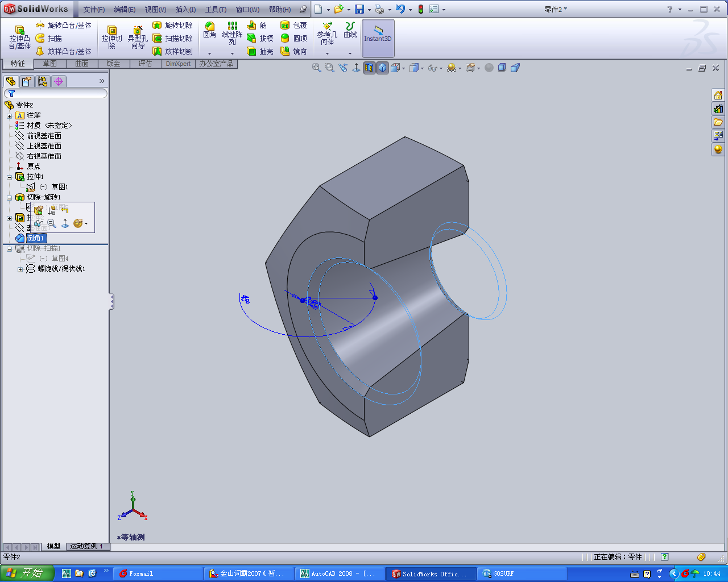This screenshot has height=582, width=728.
Task: Open the ConfigurationManager panel tab
Action: pos(43,81)
